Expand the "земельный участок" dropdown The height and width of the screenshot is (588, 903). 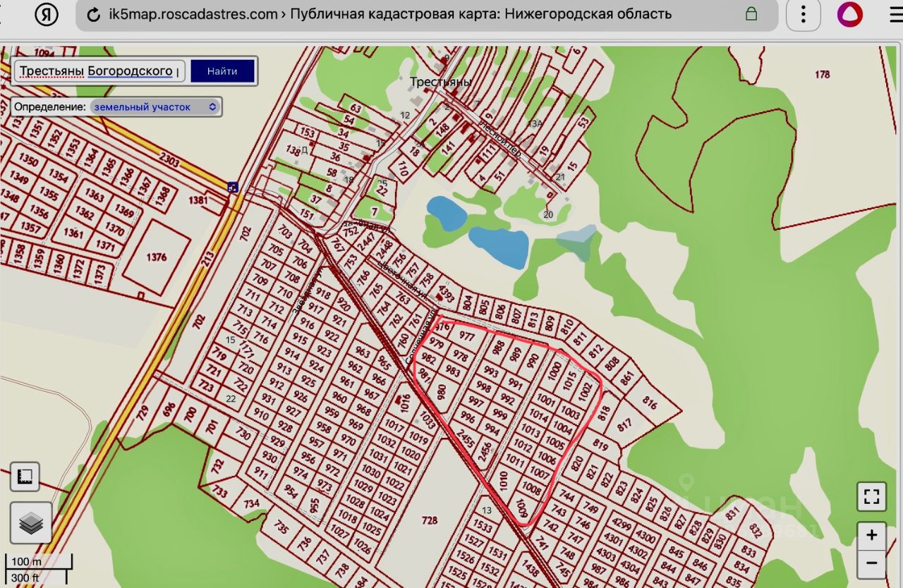[x=155, y=107]
